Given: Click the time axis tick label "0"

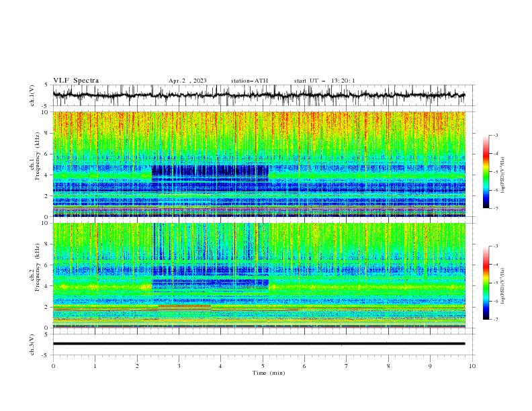Looking at the screenshot, I should pyautogui.click(x=53, y=366).
